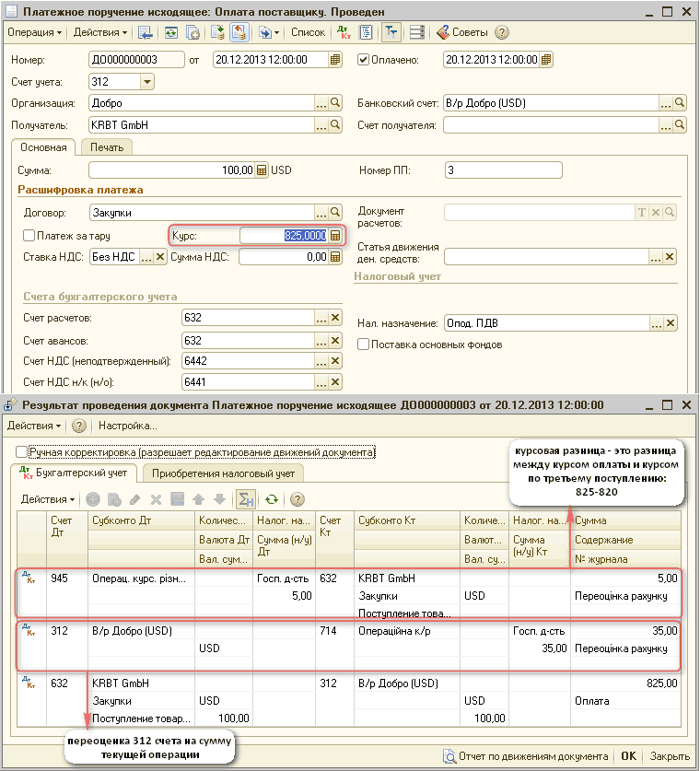This screenshot has height=771, width=700.
Task: Click help icon beside Настройка in result window
Action: [79, 426]
